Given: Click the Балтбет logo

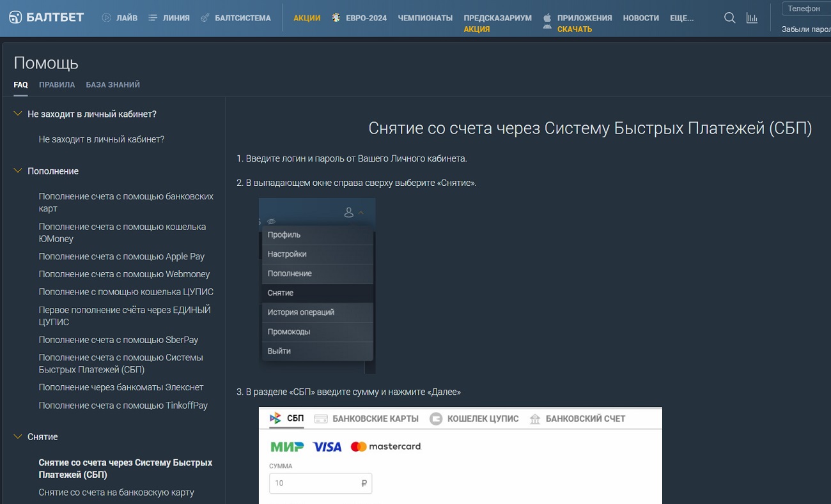Looking at the screenshot, I should pos(47,17).
